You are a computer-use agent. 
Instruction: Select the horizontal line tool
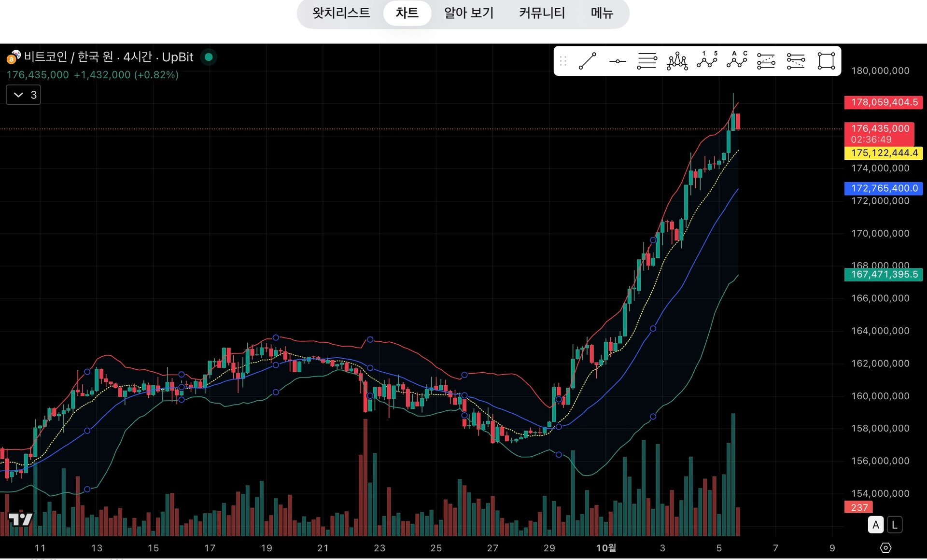(x=617, y=61)
